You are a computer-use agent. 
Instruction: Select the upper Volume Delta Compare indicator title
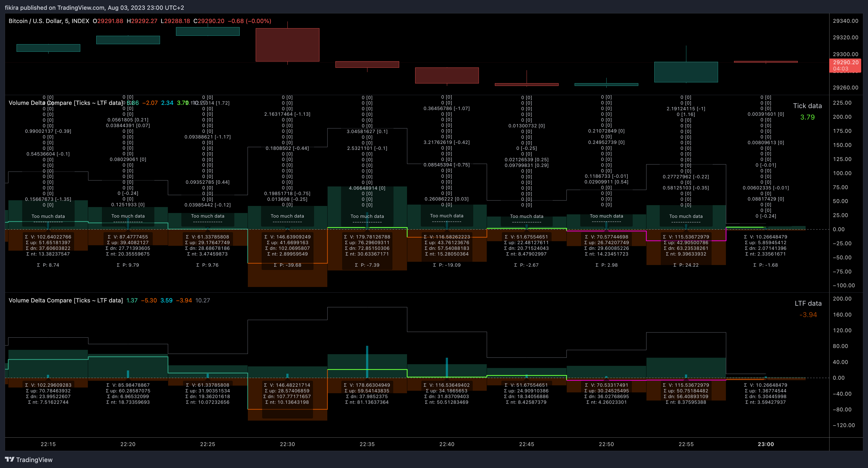[x=65, y=103]
